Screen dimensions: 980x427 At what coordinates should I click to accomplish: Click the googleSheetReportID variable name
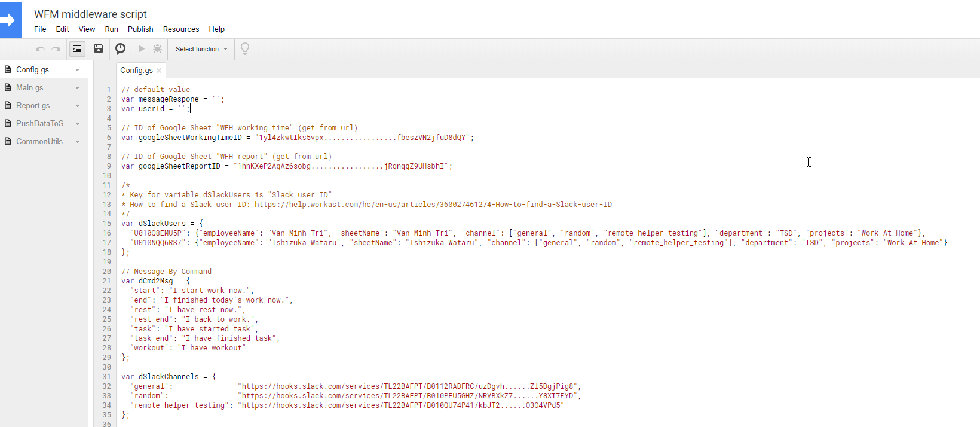tap(179, 166)
